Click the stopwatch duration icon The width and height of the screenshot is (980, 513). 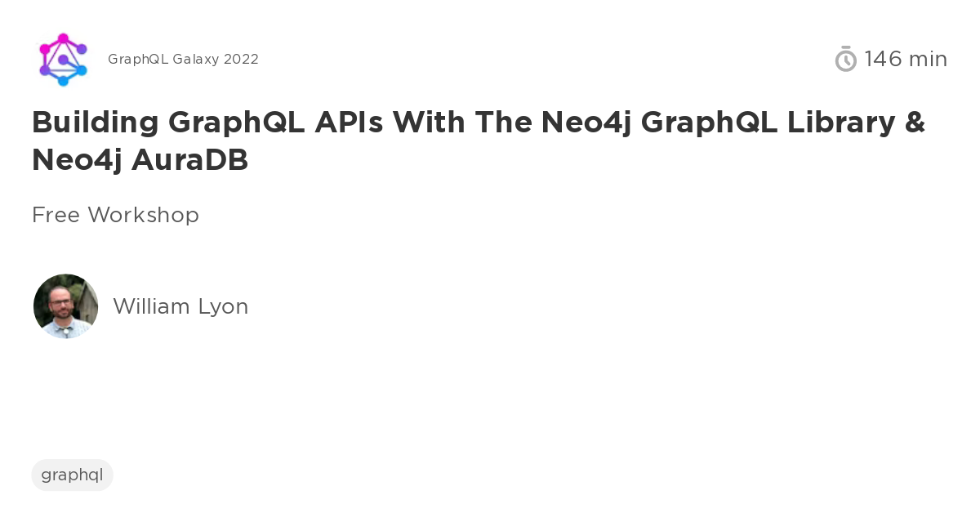[x=845, y=59]
